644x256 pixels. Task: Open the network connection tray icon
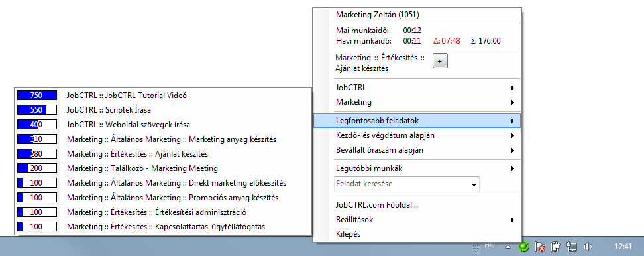tap(571, 247)
